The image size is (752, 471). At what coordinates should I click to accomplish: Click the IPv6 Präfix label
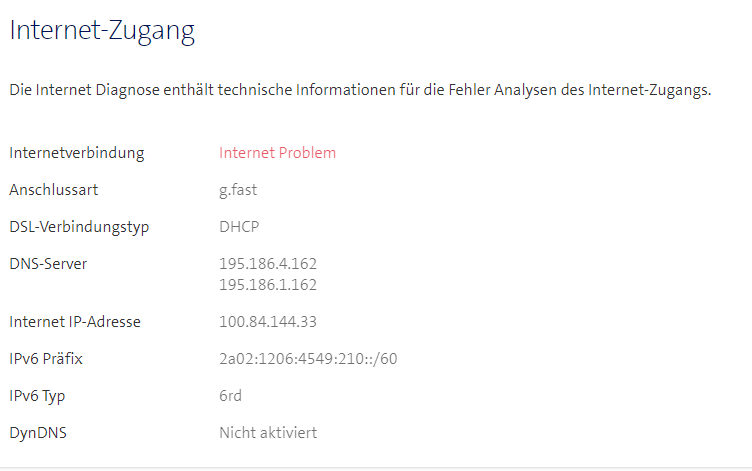pyautogui.click(x=46, y=359)
